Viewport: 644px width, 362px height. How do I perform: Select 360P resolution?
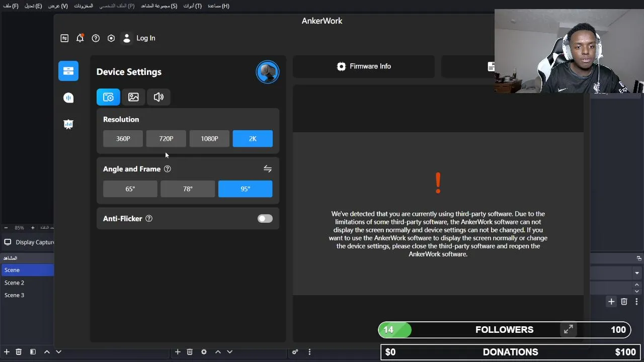[x=123, y=139]
